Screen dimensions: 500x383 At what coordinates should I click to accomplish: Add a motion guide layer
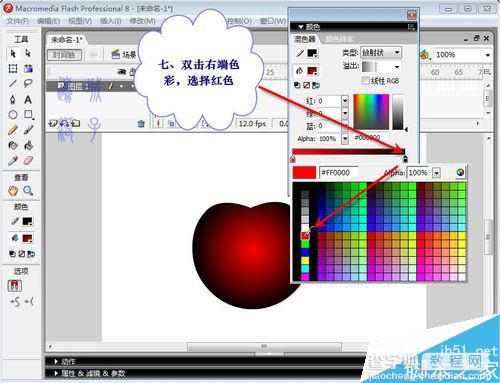(x=65, y=124)
